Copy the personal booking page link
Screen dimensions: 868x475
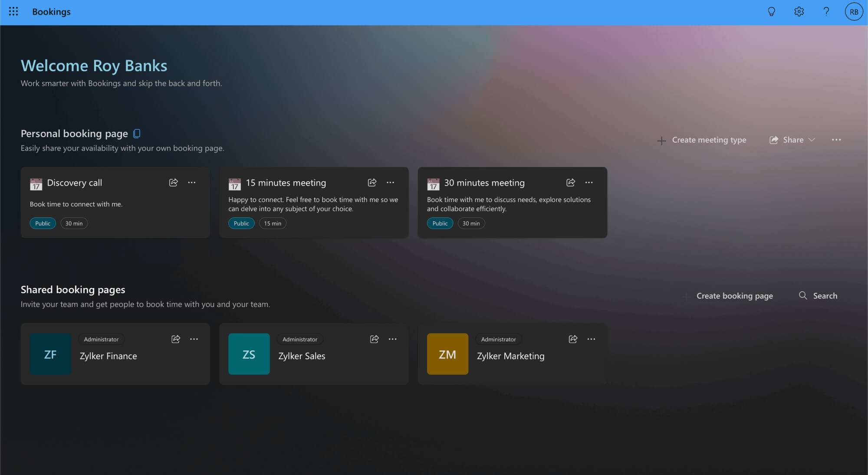click(x=137, y=134)
